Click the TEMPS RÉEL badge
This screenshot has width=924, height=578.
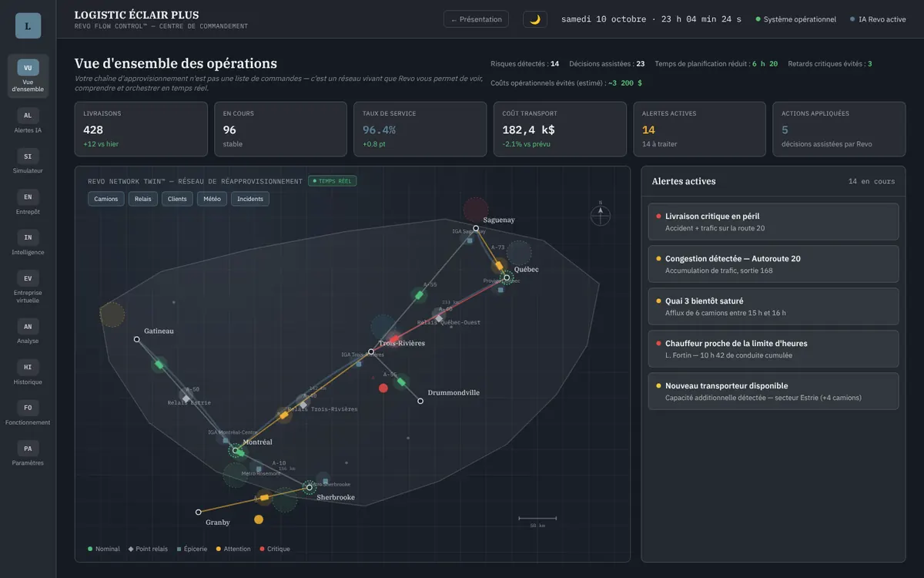[x=333, y=181]
